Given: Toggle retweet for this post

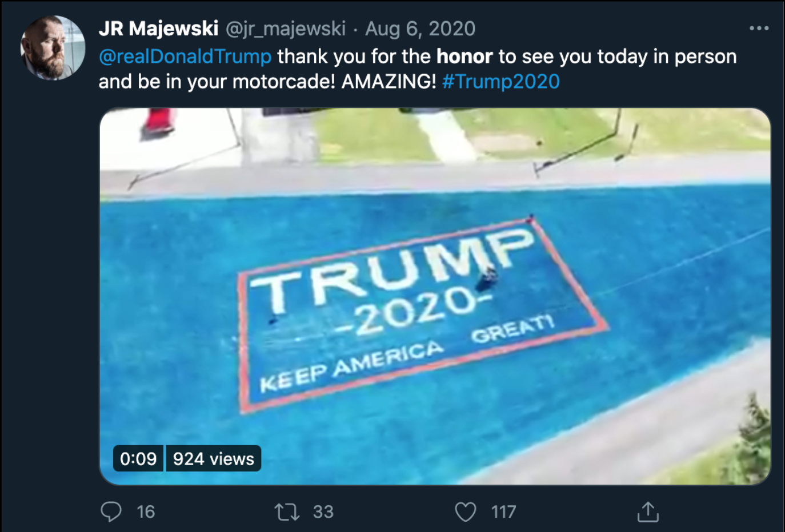Looking at the screenshot, I should tap(286, 512).
